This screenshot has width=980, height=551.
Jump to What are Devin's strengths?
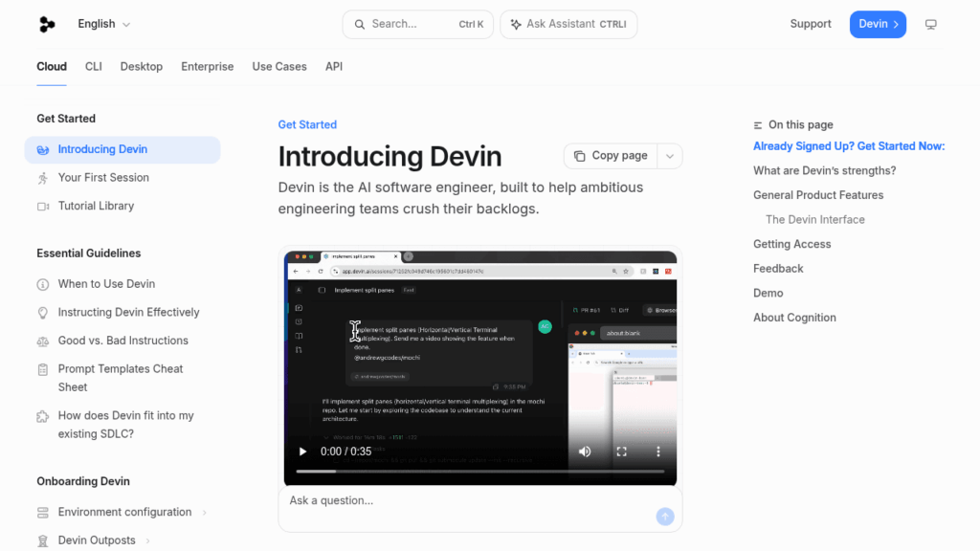tap(824, 170)
